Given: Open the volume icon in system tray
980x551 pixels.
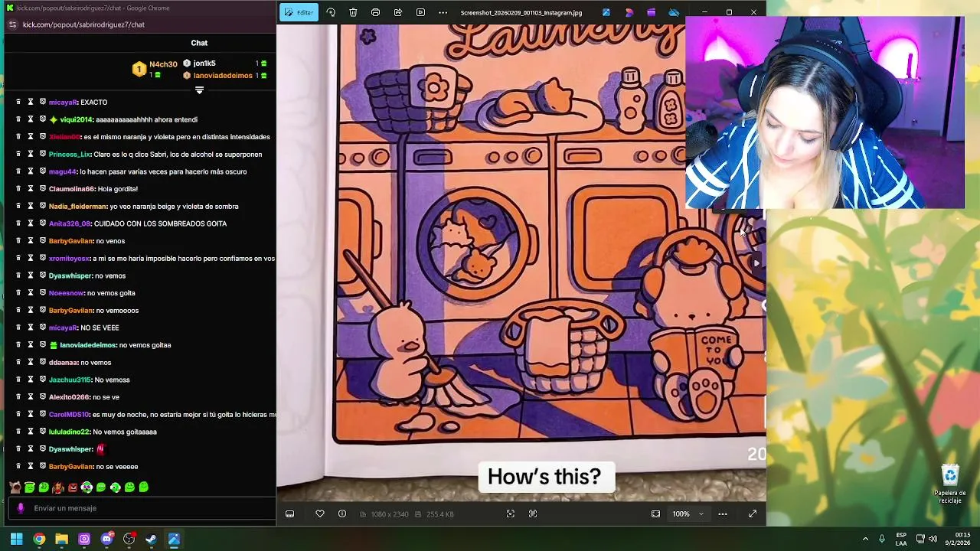Looking at the screenshot, I should click(933, 539).
